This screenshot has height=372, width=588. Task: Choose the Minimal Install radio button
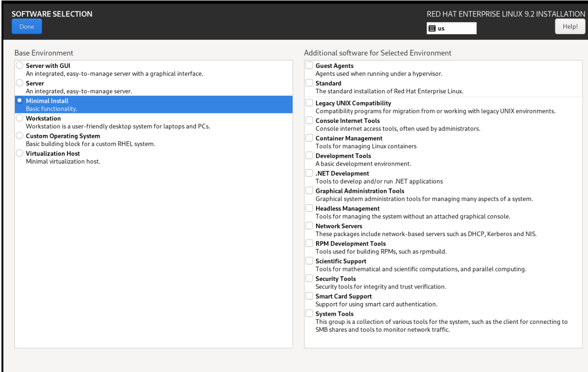19,100
